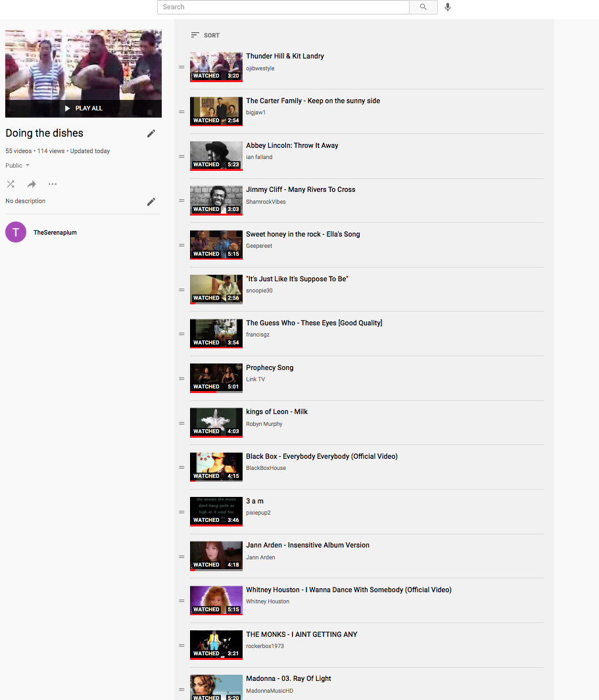Viewport: 599px width, 700px height.
Task: Open '"It's Just Like It's Suppose To Be"' title
Action: pyautogui.click(x=297, y=279)
